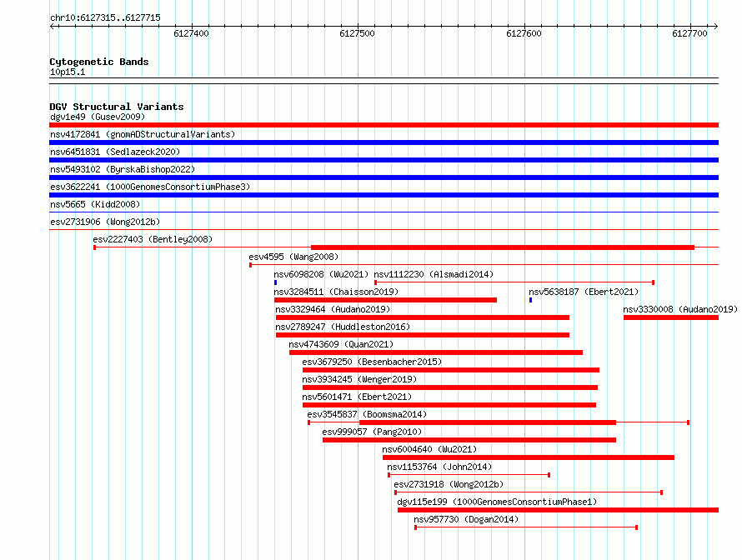Open esv3622241 (1000GenomesConsortiumPhase3) label
This screenshot has width=742, height=560.
pyautogui.click(x=150, y=187)
